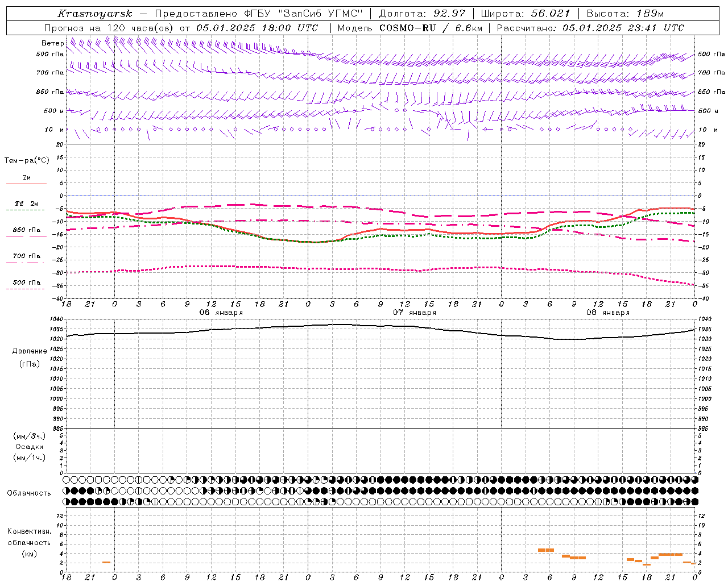Select the "850 гПа" temperature legend entry

click(27, 230)
